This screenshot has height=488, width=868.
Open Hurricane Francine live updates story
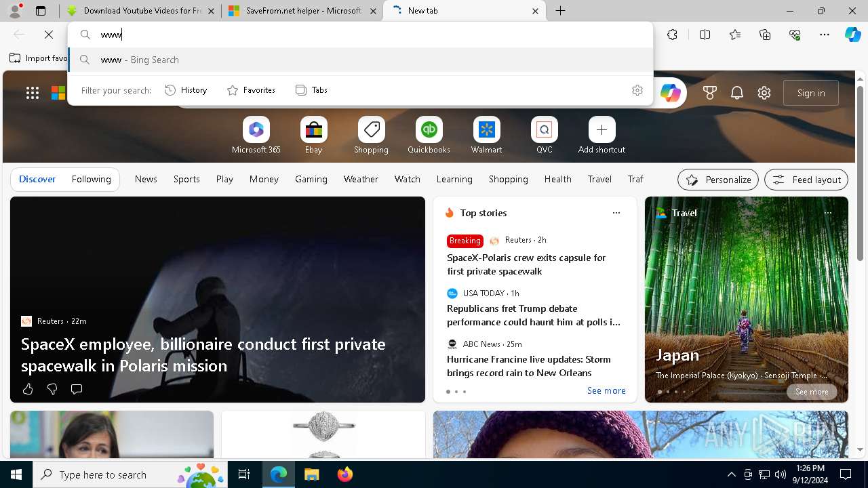tap(529, 366)
